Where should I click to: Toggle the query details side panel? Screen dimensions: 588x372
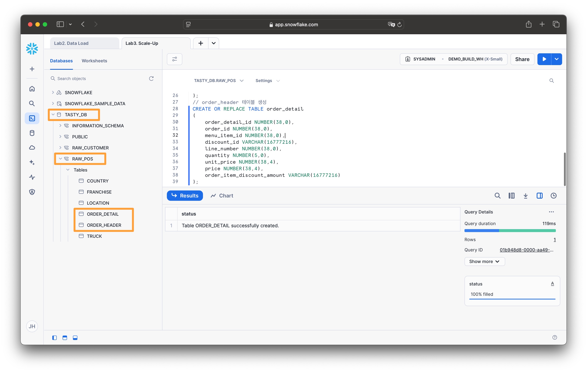click(539, 195)
